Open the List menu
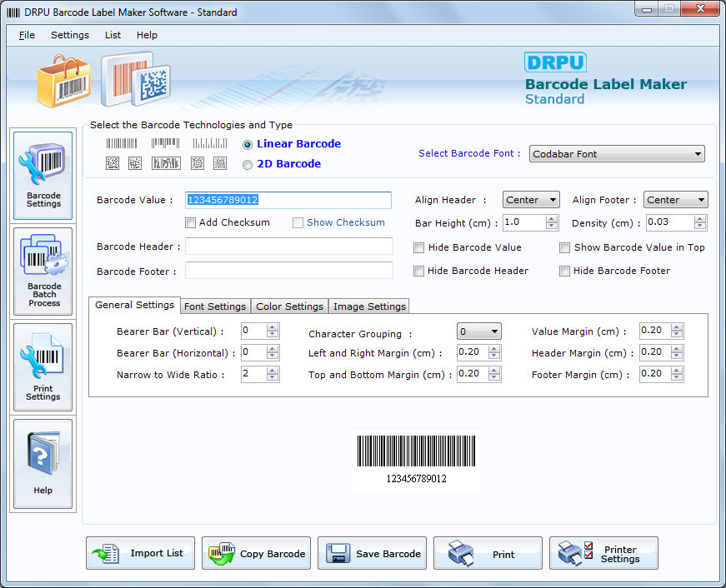Viewport: 726px width, 588px height. click(113, 35)
